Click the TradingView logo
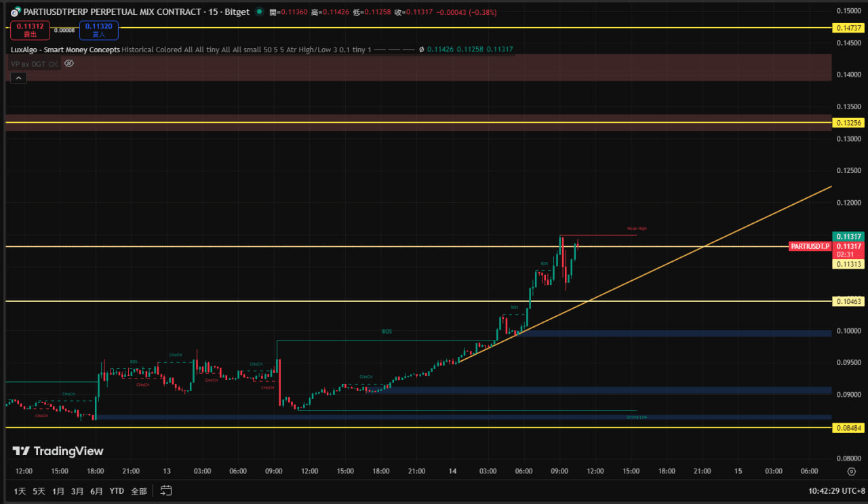 click(58, 451)
